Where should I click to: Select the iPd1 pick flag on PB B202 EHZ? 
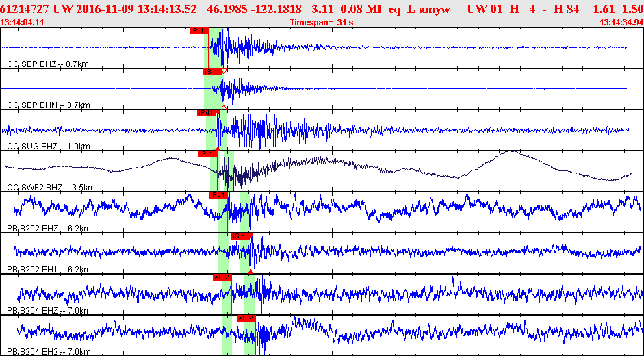[x=218, y=195]
